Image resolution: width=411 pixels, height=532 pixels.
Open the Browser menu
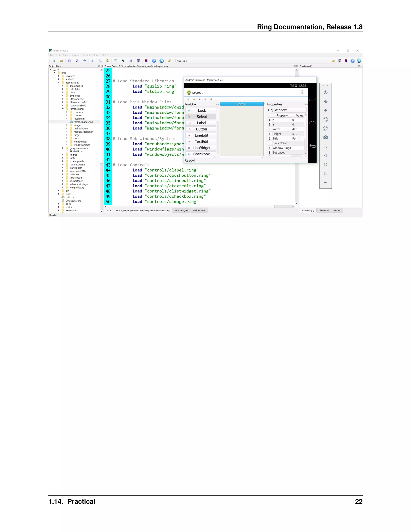pos(87,55)
